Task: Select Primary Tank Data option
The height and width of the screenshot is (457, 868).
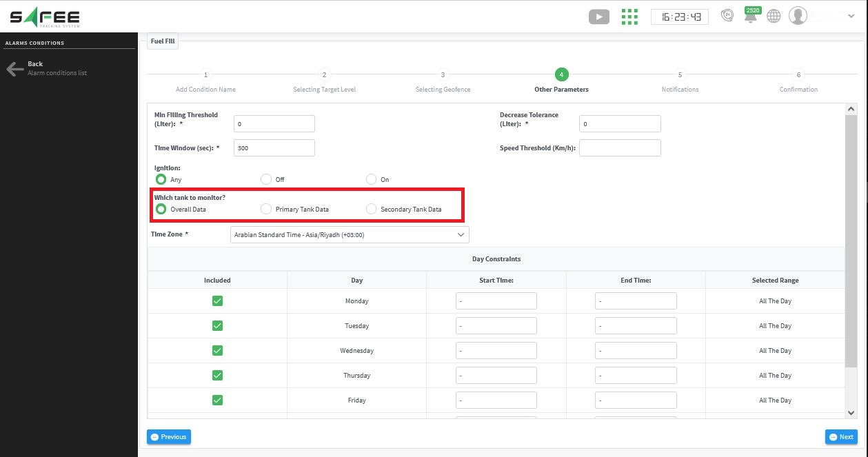Action: click(266, 209)
